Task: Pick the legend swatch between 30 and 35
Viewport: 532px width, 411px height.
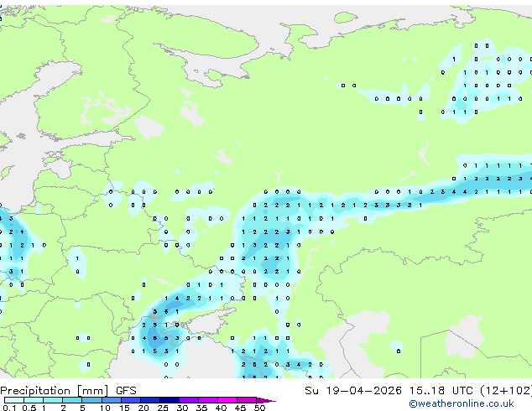Action: tap(189, 400)
